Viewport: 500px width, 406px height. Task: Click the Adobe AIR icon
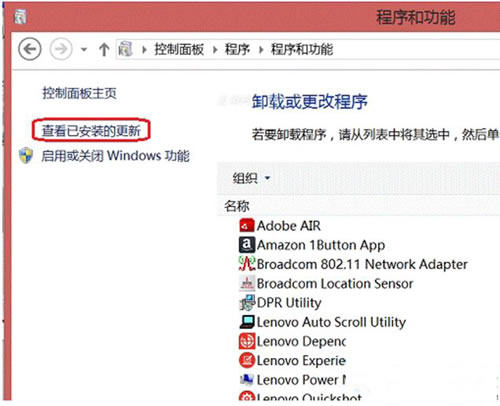point(247,226)
